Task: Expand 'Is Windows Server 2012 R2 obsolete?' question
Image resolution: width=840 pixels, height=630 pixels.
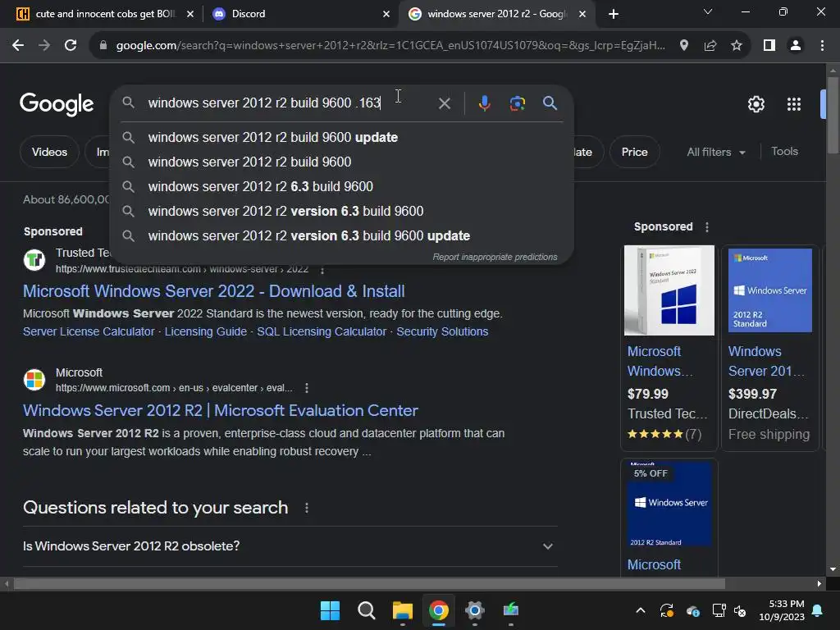Action: (x=290, y=546)
